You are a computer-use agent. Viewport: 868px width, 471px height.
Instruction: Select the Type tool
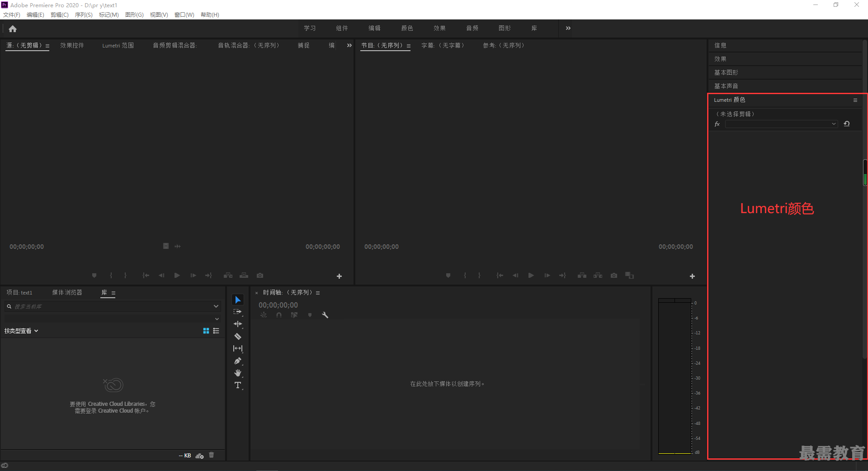(238, 385)
